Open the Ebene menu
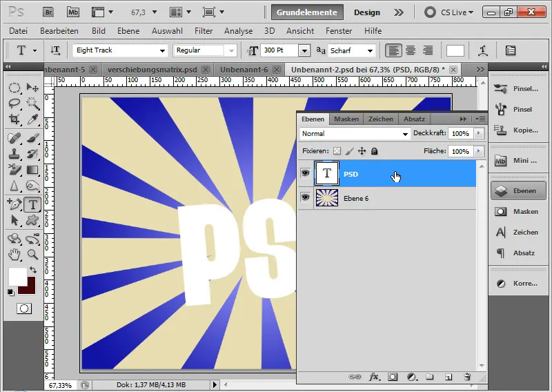552x392 pixels. (128, 31)
